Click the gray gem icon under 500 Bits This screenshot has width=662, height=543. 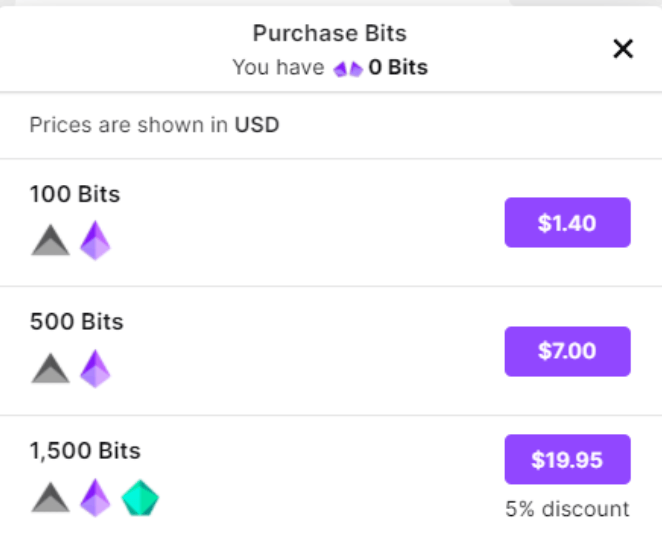pos(51,369)
